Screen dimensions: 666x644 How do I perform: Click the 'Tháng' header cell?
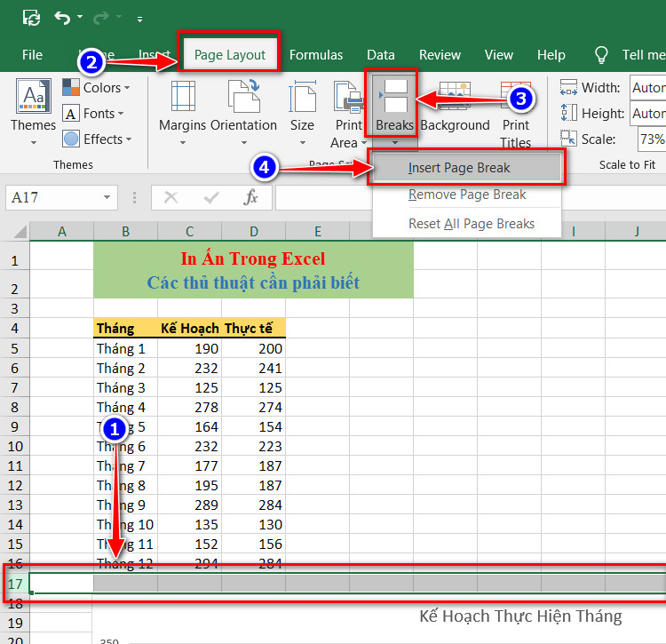126,329
